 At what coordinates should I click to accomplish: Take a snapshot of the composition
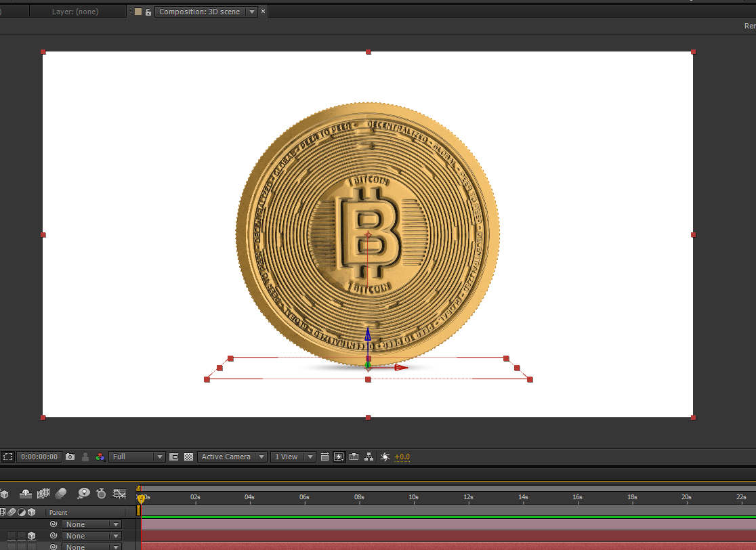(70, 457)
